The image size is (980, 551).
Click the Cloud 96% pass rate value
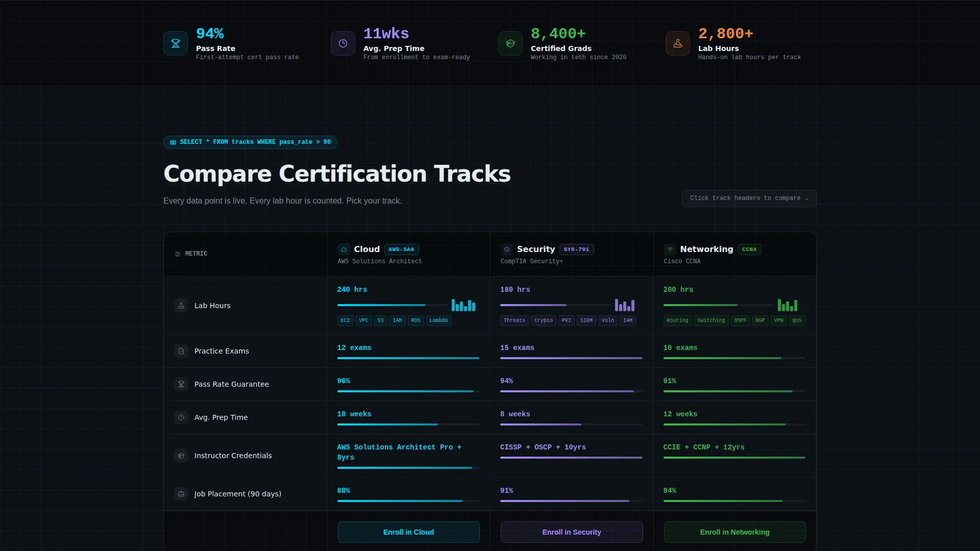(x=344, y=381)
